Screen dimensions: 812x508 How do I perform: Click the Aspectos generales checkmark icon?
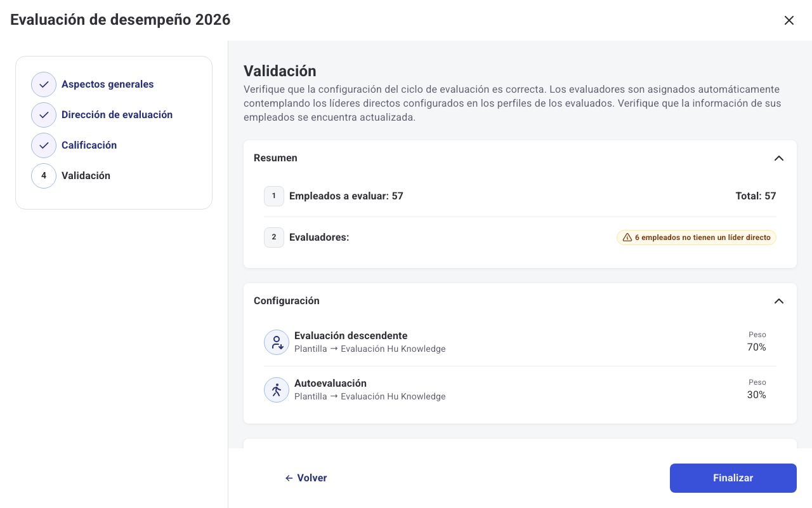[44, 84]
